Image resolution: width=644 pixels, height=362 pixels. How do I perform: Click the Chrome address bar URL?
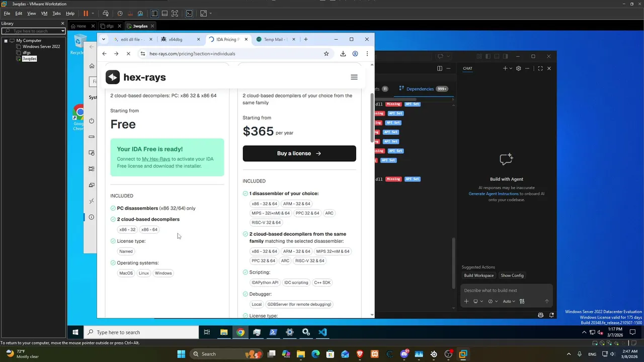[192, 54]
